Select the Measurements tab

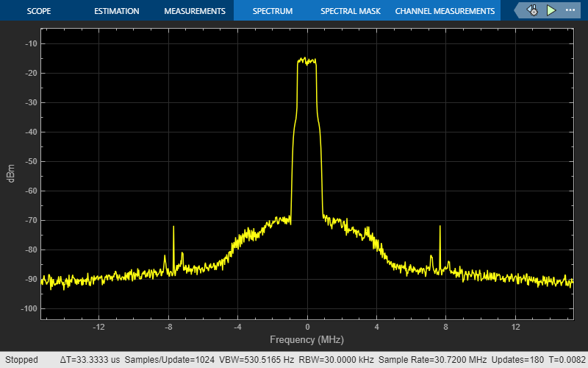pos(195,11)
